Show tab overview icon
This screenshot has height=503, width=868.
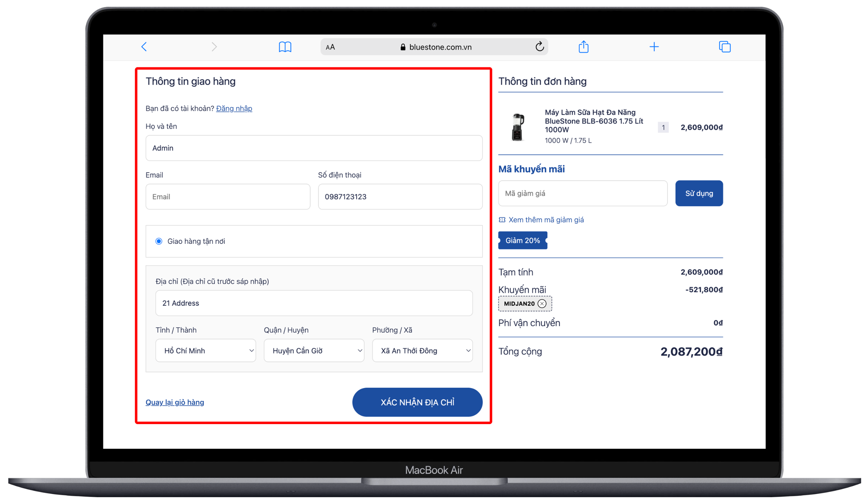[725, 47]
